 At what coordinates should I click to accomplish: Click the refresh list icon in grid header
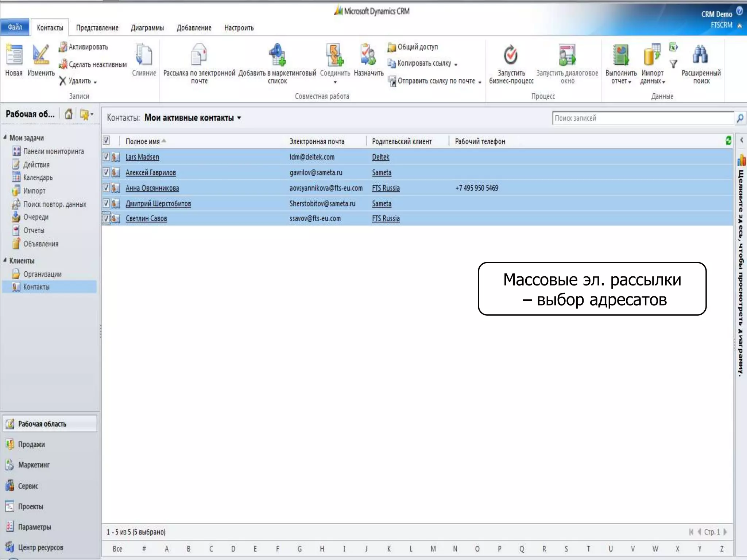point(728,140)
